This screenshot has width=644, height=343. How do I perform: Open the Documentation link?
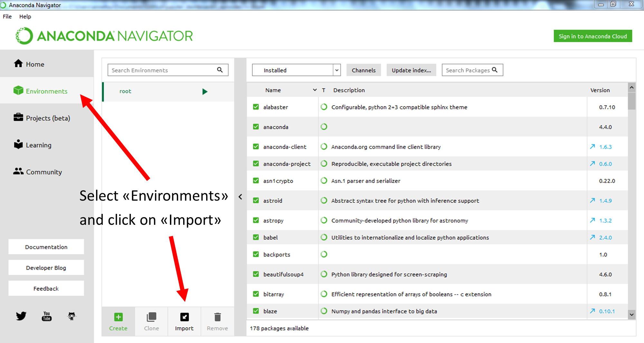coord(46,247)
